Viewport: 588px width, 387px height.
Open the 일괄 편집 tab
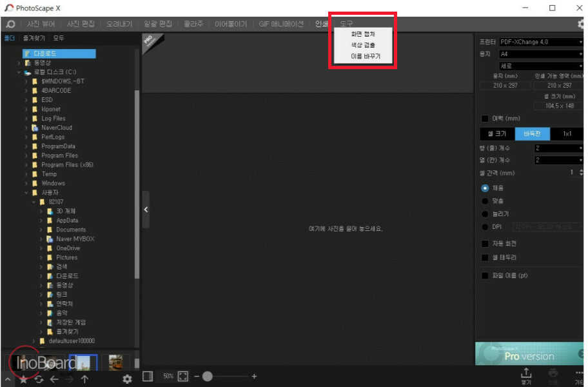click(158, 24)
